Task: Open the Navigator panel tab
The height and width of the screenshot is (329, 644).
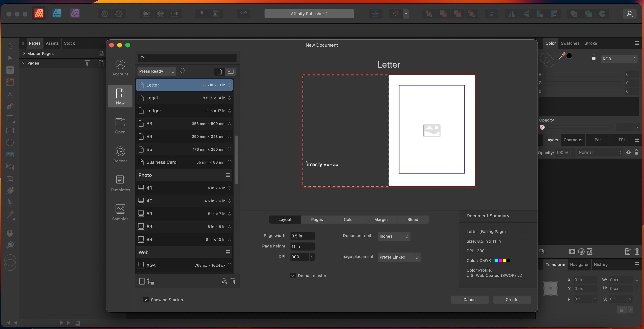Action: click(x=579, y=265)
